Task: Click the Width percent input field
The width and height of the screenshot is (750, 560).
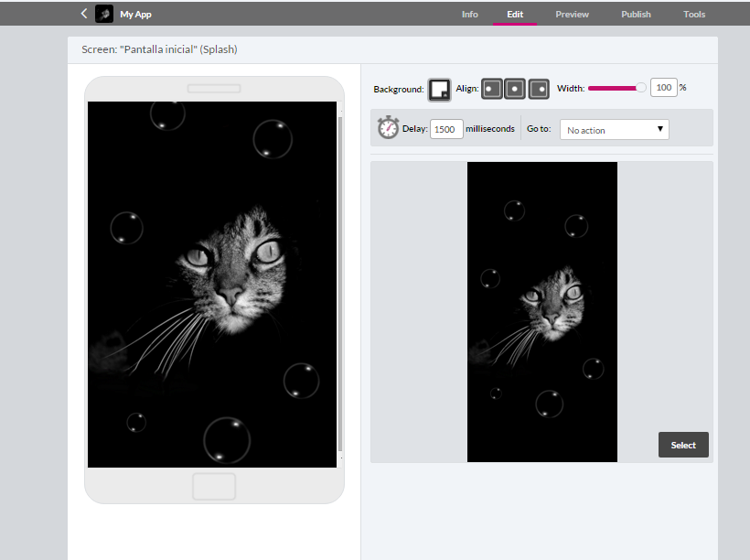Action: pos(663,88)
